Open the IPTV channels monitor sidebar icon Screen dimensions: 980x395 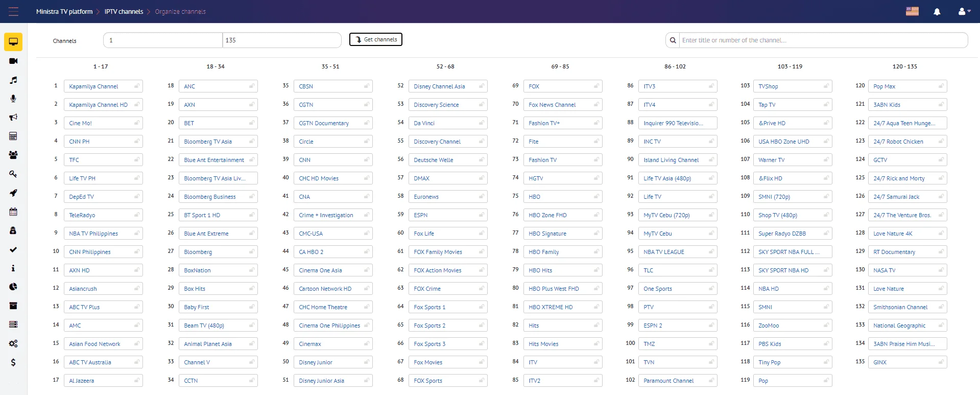click(13, 42)
